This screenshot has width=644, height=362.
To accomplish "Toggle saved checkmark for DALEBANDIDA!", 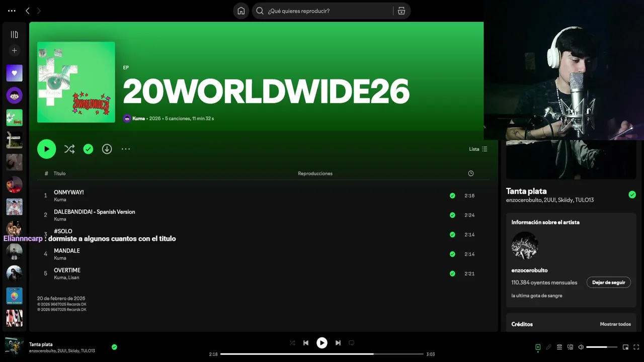I will [452, 215].
